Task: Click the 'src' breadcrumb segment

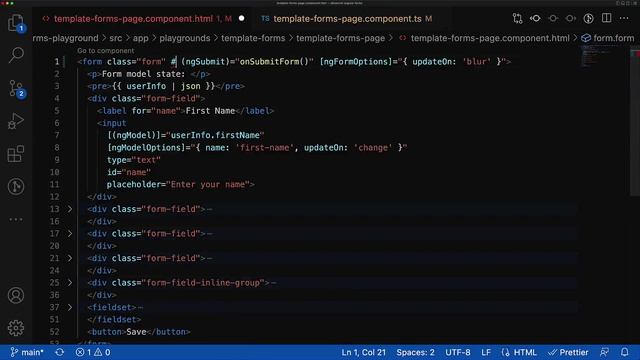Action: pos(116,38)
